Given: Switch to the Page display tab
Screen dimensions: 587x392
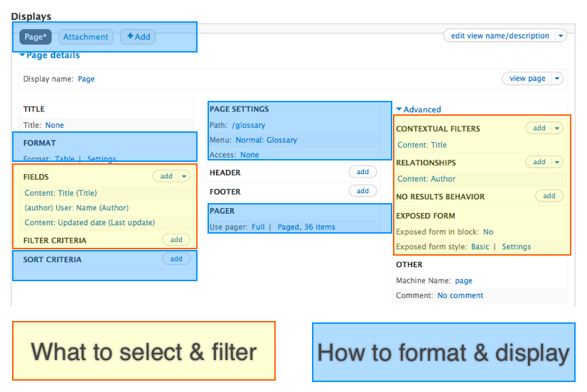Looking at the screenshot, I should (35, 37).
